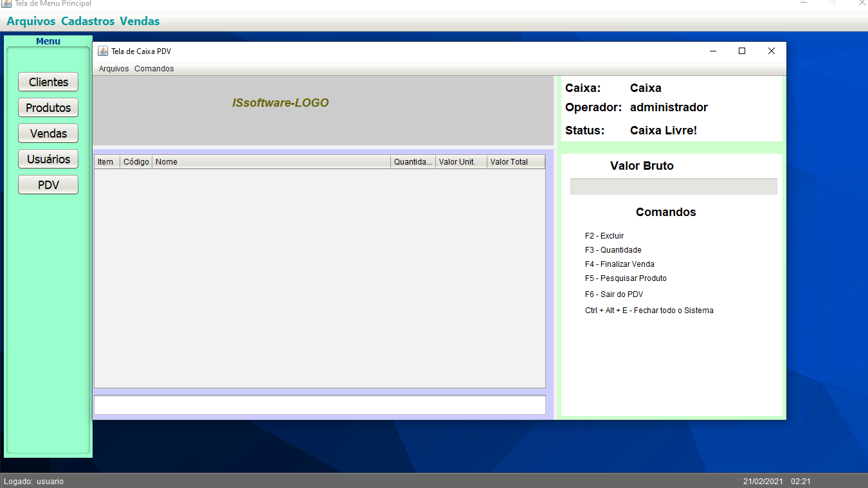Click the Item column header
This screenshot has height=488, width=868.
click(107, 162)
